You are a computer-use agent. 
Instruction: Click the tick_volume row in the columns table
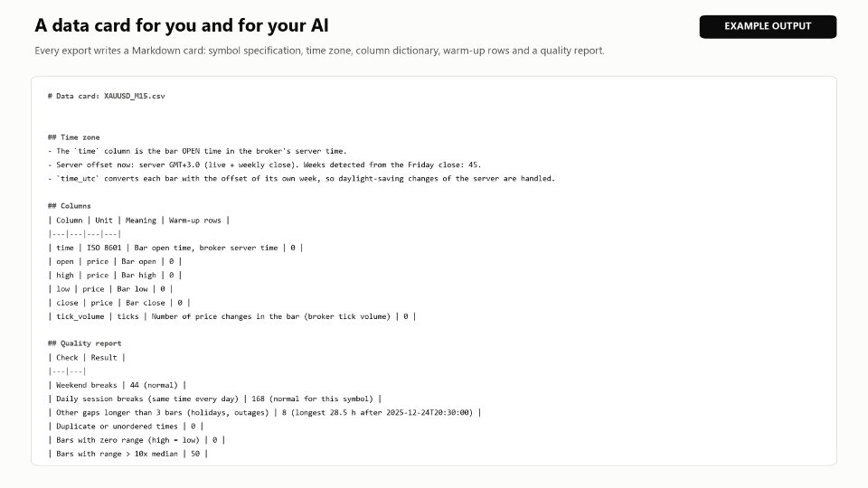(x=232, y=316)
